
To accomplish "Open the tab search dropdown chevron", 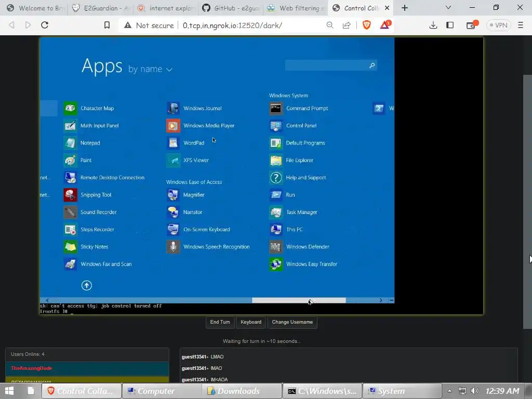I will (448, 7).
